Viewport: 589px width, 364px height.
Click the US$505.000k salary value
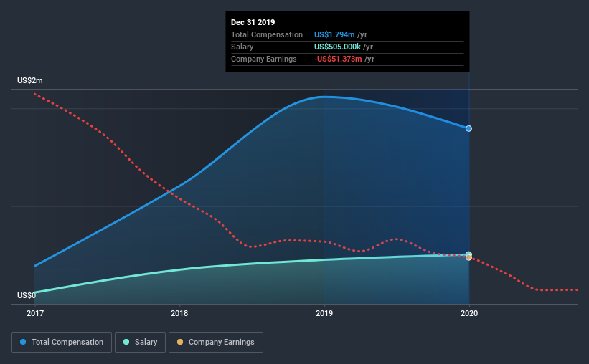(337, 47)
